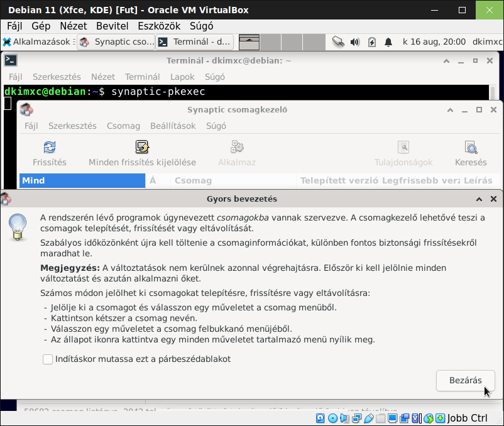Switch to the first workspace in pager

(249, 42)
